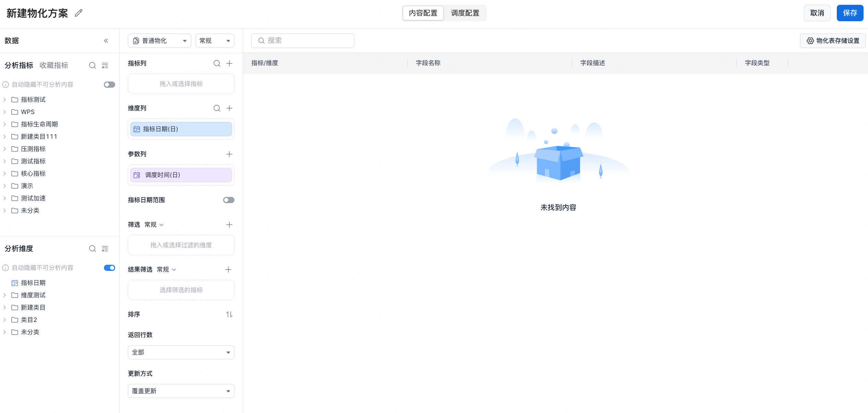
Task: Click the sort arrows icon beside 排序
Action: (229, 314)
